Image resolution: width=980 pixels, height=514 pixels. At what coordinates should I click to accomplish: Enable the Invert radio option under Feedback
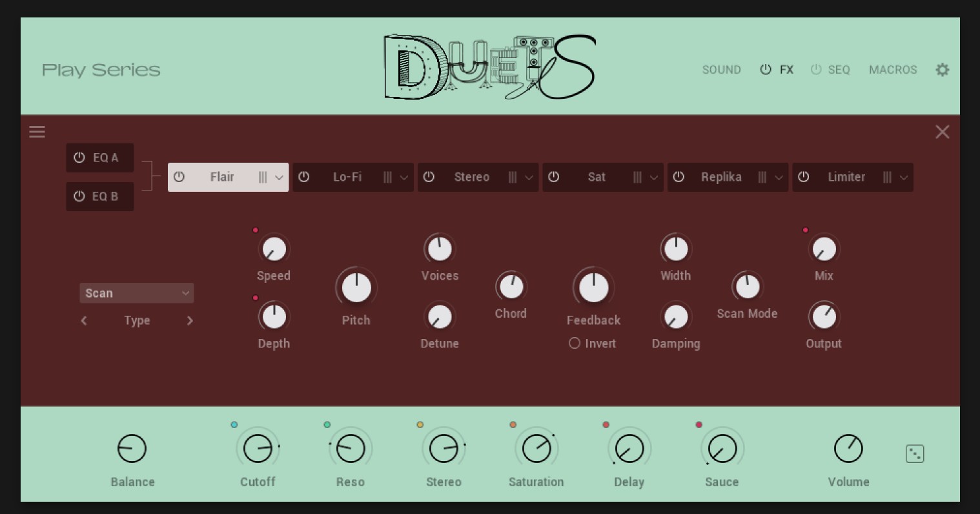(x=574, y=344)
